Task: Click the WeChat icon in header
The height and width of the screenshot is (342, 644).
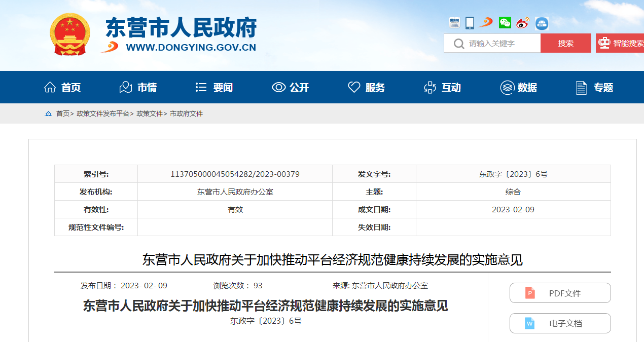Action: [505, 23]
